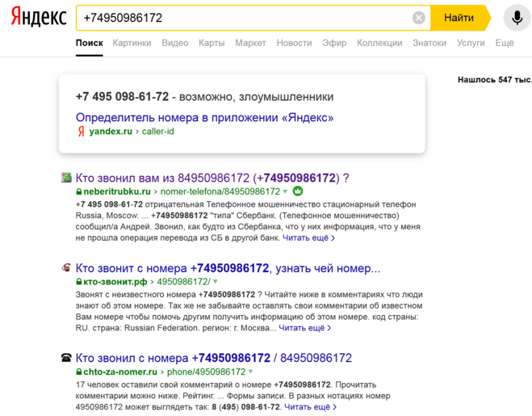
Task: Open result Кто звонит с номера +74950986172
Action: pos(228,268)
